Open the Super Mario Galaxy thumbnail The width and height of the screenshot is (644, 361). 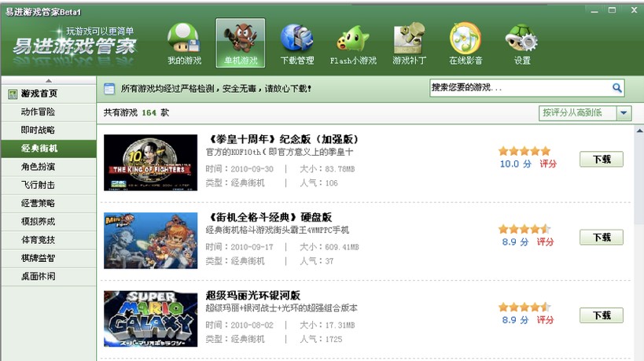(x=150, y=319)
